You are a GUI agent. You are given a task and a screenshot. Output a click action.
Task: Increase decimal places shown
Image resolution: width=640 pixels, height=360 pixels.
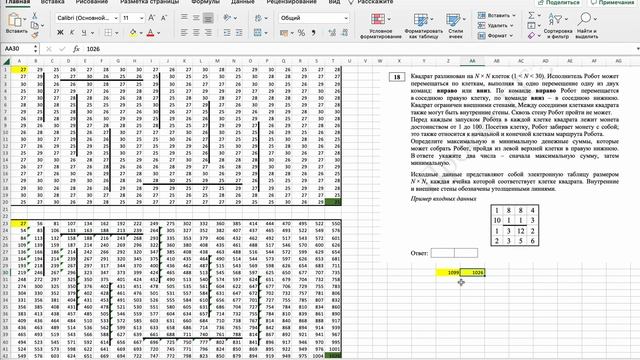click(332, 33)
